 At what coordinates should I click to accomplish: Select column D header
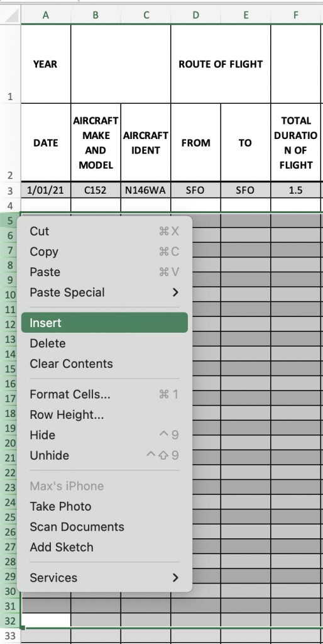pyautogui.click(x=196, y=15)
